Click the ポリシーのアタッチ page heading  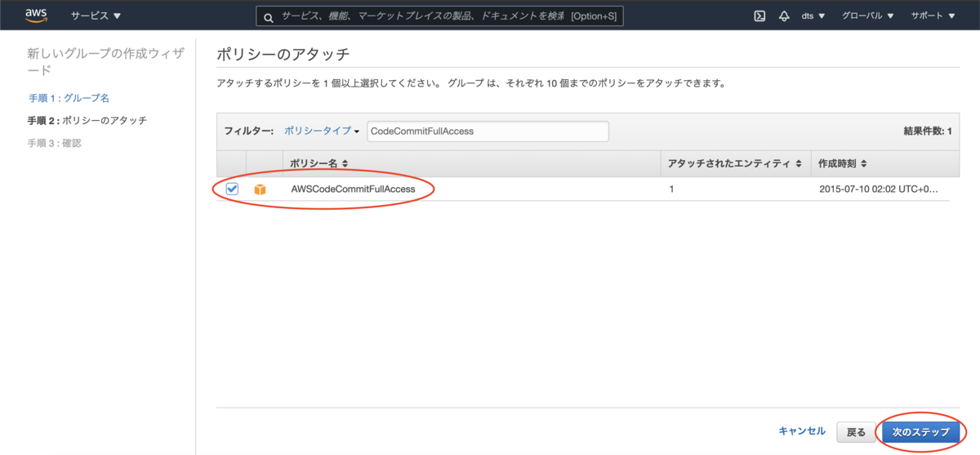(283, 55)
